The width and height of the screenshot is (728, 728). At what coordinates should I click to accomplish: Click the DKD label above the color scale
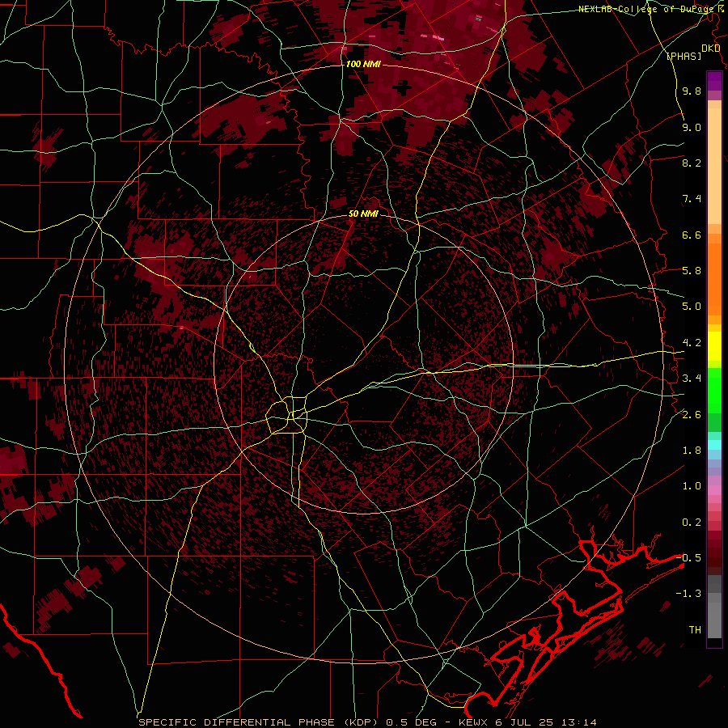point(710,49)
